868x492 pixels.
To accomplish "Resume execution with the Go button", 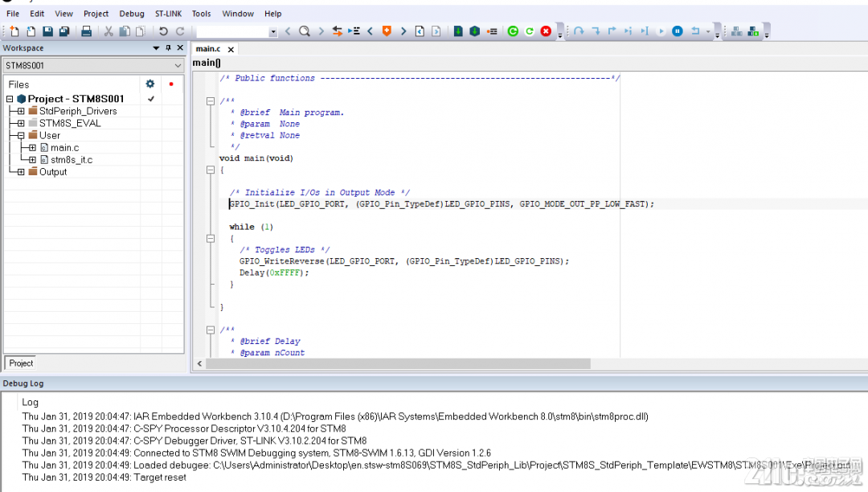I will coord(661,31).
